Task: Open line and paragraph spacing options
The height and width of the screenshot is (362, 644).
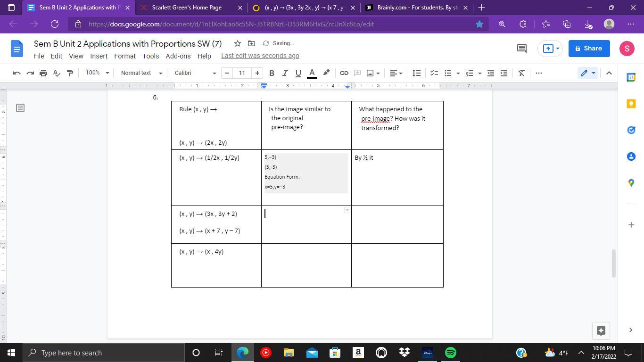Action: pyautogui.click(x=416, y=73)
